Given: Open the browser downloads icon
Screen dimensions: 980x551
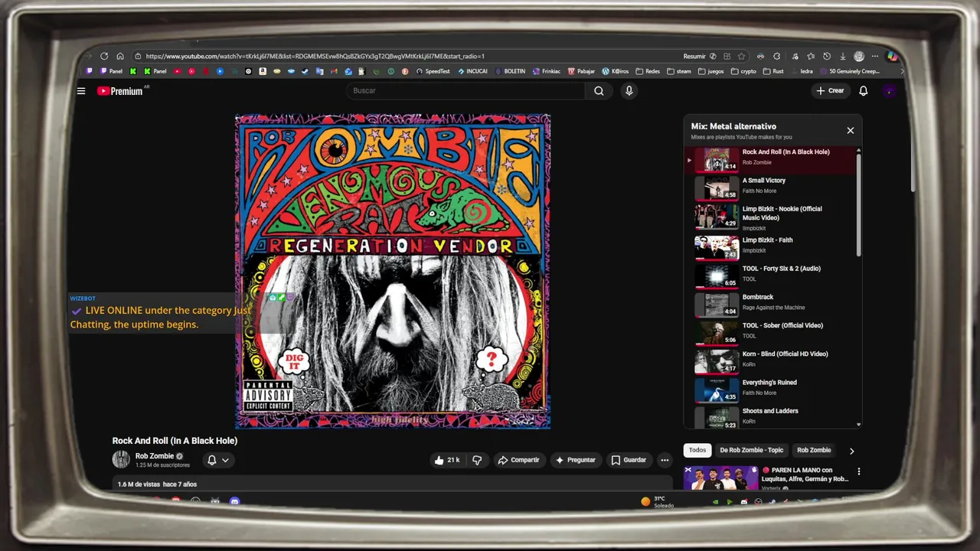Looking at the screenshot, I should (x=842, y=56).
